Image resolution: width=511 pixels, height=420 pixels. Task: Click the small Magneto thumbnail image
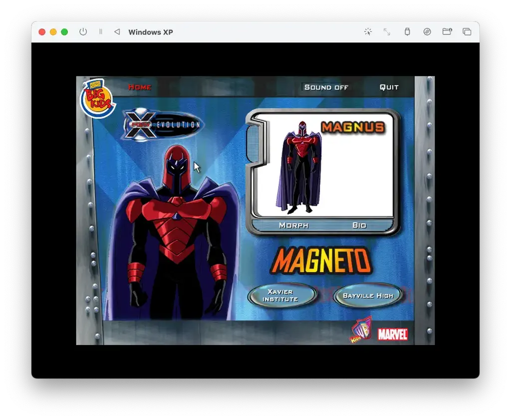click(300, 167)
